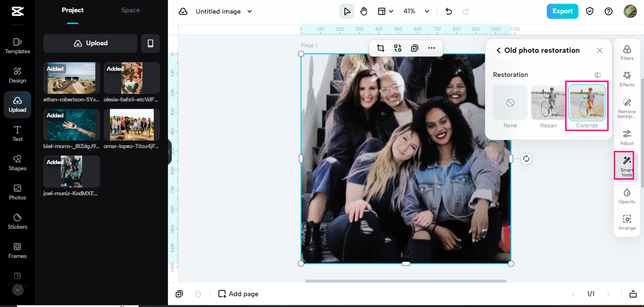Open the Adjust tool

[x=627, y=137]
